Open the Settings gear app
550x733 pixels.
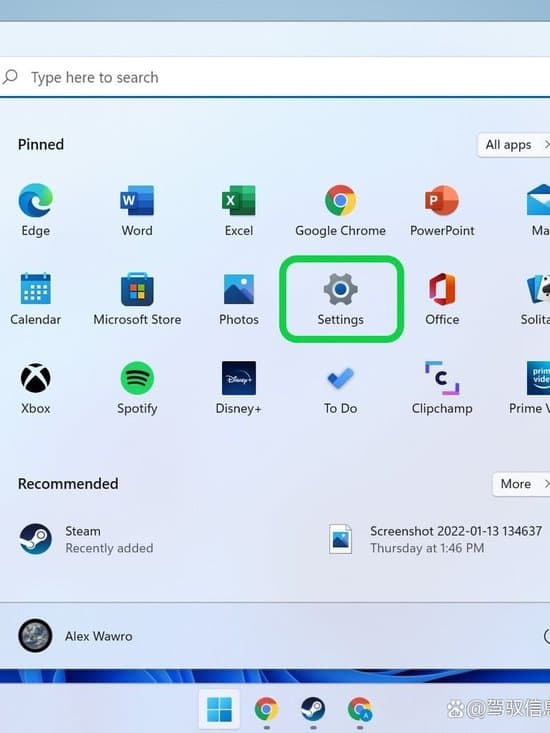(x=341, y=299)
